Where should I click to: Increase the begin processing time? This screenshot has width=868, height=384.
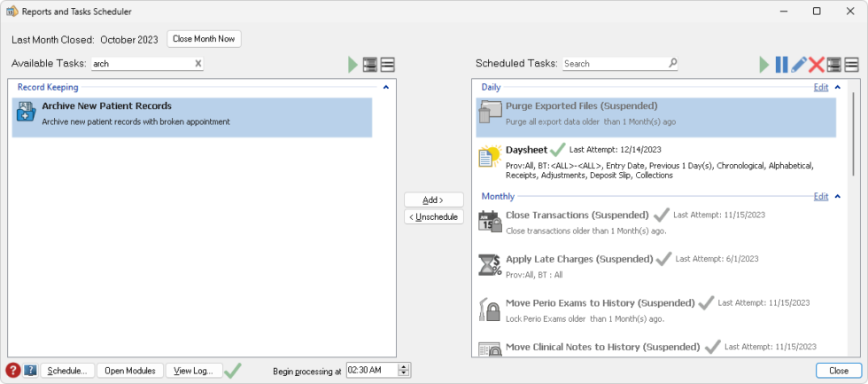pyautogui.click(x=405, y=366)
